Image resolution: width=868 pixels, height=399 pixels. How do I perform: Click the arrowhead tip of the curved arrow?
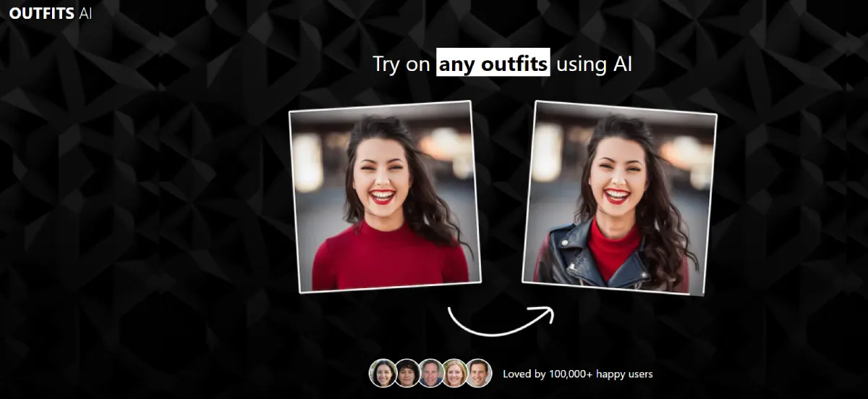pos(550,314)
